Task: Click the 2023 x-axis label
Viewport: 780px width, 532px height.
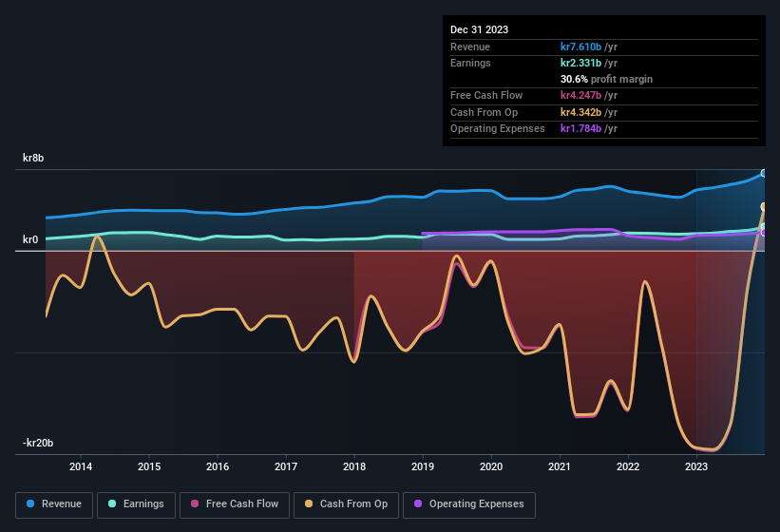Action: pos(696,466)
